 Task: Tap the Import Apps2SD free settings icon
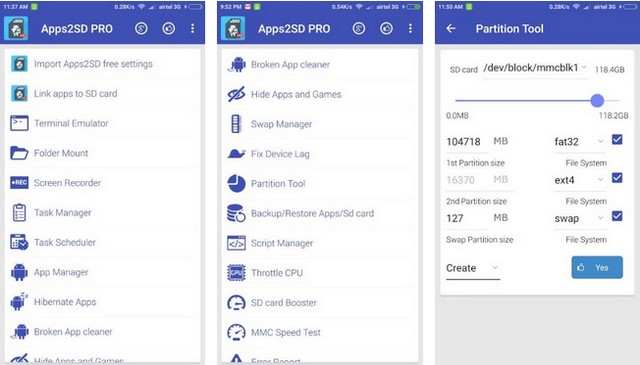click(19, 64)
